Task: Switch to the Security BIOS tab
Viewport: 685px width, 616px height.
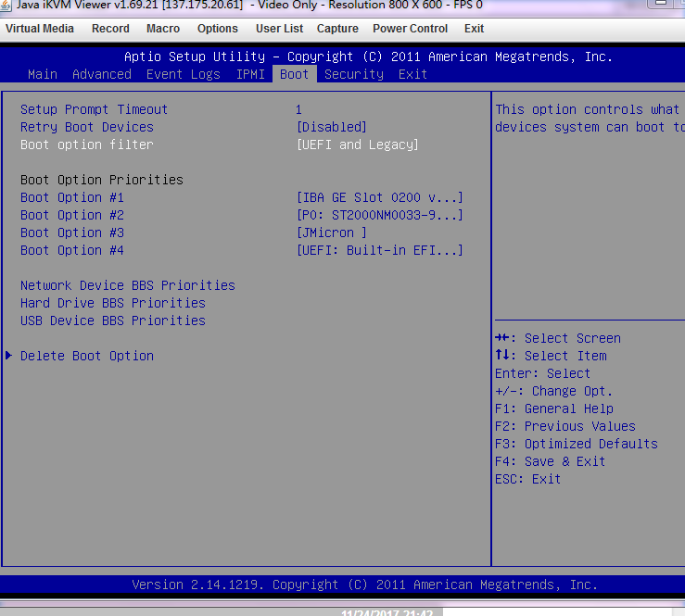Action: click(x=354, y=74)
